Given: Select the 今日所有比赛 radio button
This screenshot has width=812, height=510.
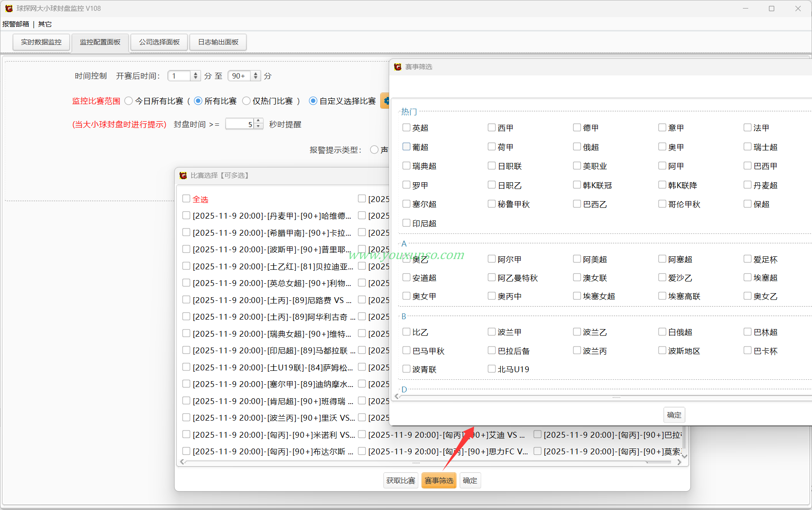Looking at the screenshot, I should point(129,101).
